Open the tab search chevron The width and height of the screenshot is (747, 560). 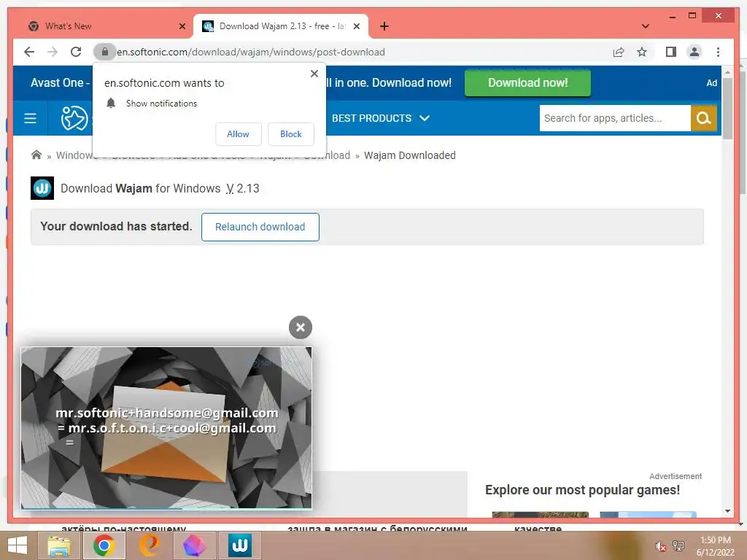point(646,26)
